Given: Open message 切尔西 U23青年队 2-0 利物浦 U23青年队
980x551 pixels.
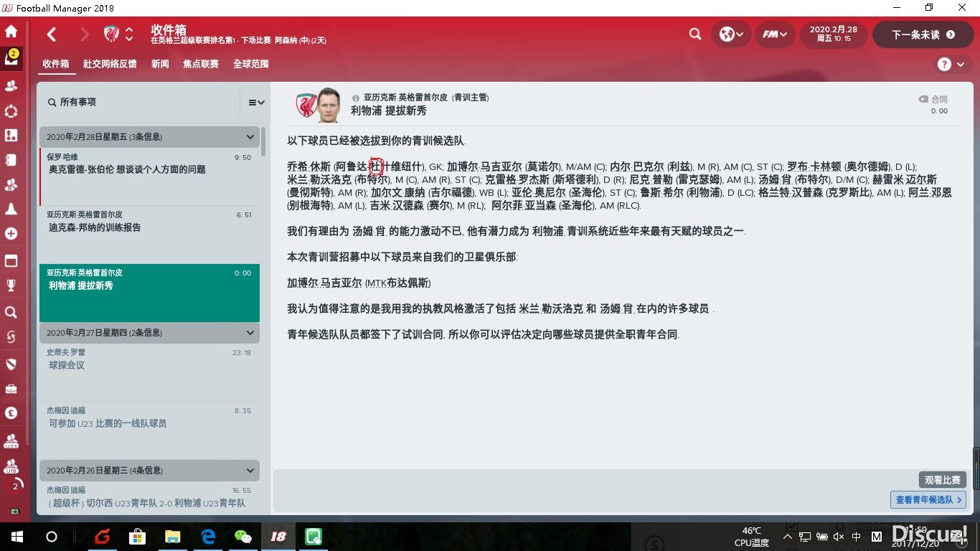Looking at the screenshot, I should pos(149,498).
